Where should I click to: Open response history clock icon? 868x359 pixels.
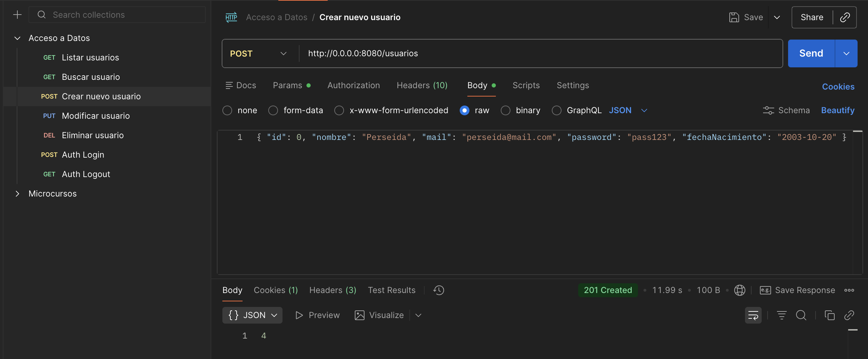(x=439, y=290)
